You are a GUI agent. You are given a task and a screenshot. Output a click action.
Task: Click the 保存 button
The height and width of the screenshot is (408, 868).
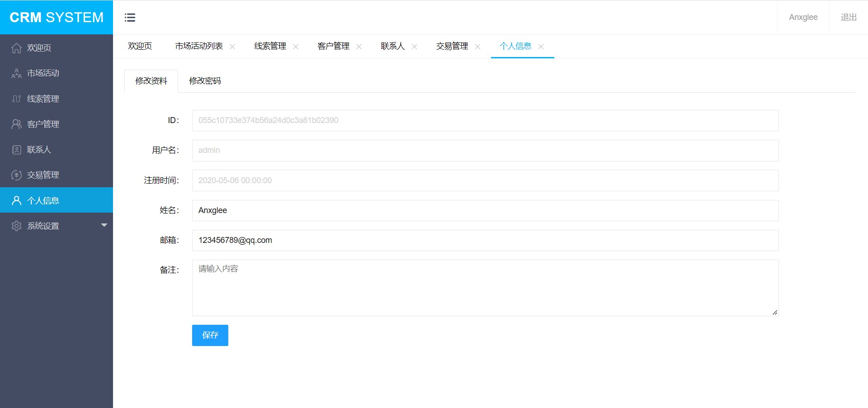210,335
